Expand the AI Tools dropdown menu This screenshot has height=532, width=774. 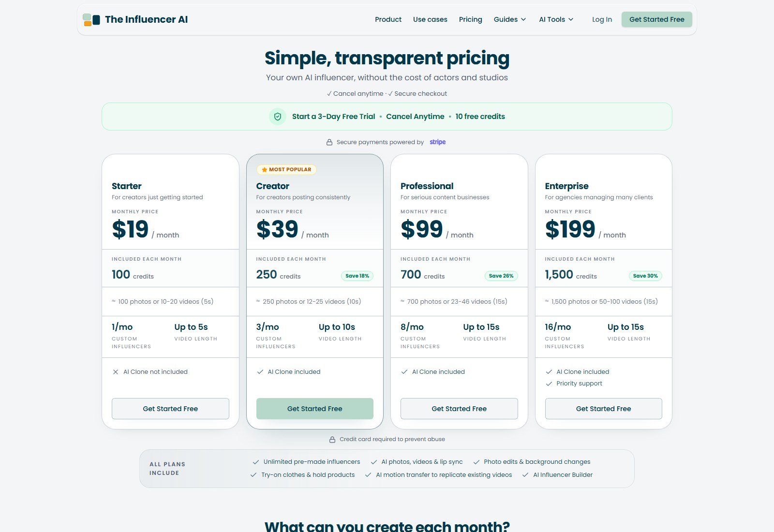tap(556, 19)
